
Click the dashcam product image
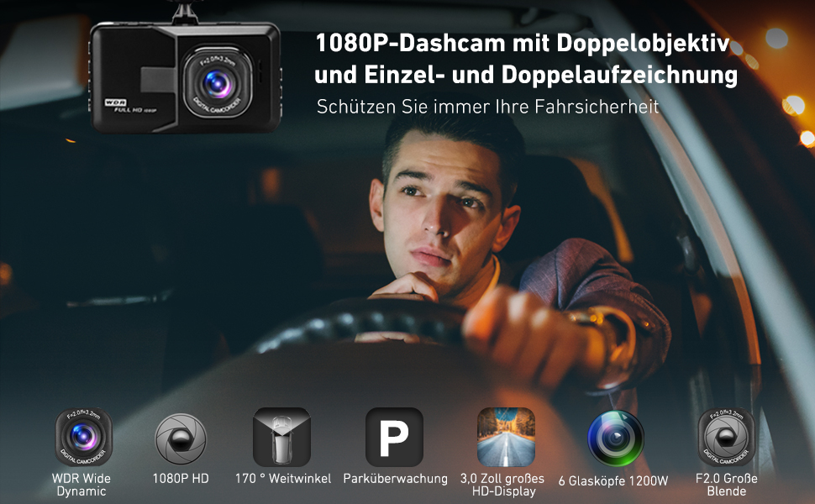tap(185, 76)
